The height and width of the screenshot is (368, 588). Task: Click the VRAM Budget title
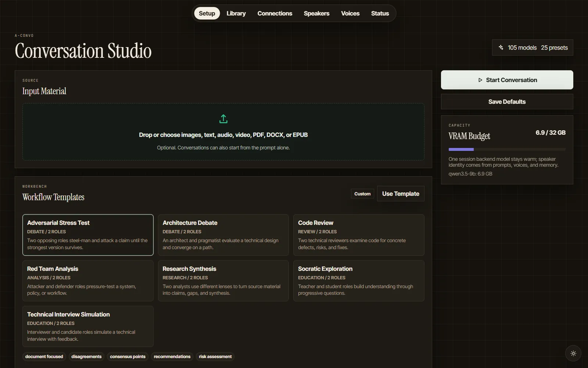(x=469, y=136)
